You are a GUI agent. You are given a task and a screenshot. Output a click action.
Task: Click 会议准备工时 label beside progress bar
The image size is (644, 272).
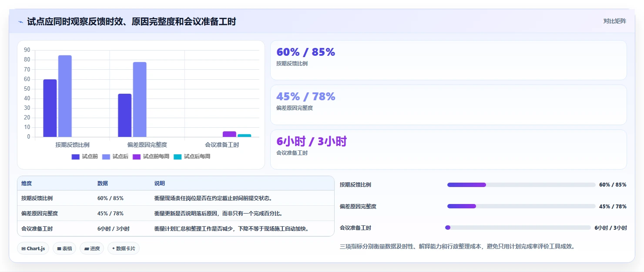(x=356, y=228)
